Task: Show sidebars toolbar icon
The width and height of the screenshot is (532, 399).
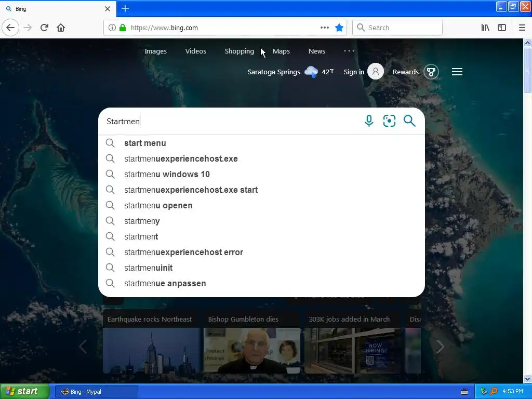Action: pos(502,28)
